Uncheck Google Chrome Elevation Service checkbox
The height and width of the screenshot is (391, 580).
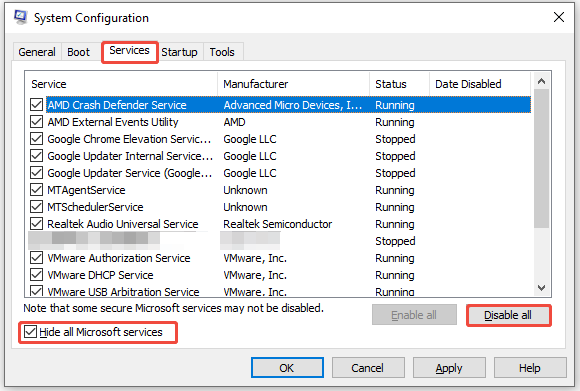pos(36,139)
